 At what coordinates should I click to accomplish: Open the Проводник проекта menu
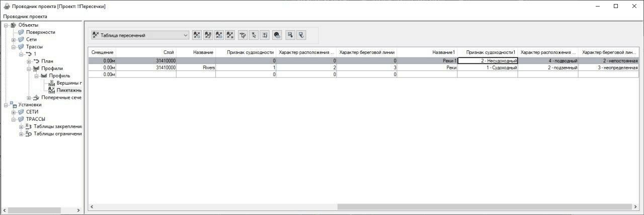coord(25,16)
